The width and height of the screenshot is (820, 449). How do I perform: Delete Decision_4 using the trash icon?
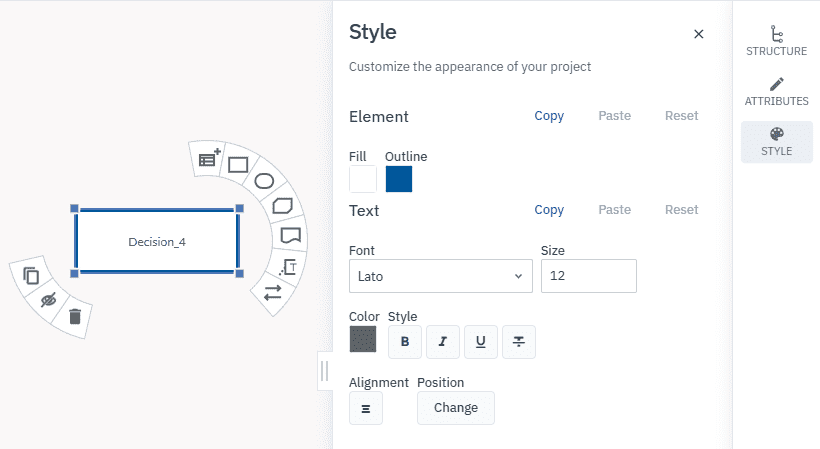coord(74,317)
